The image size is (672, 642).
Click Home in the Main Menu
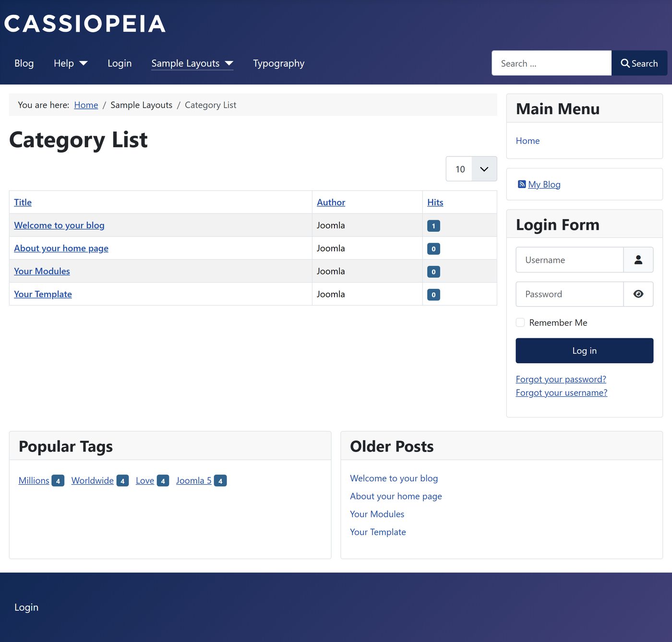click(x=528, y=141)
